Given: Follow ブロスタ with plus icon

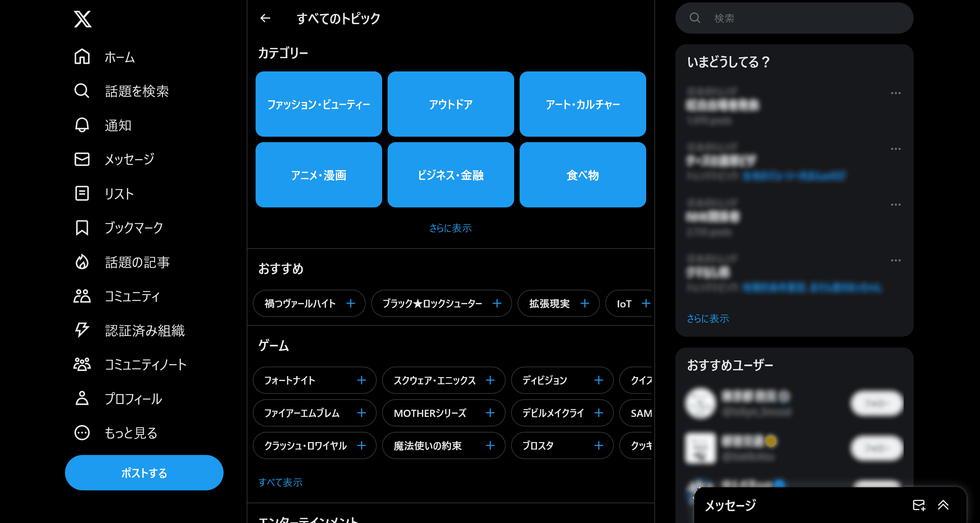Looking at the screenshot, I should point(599,445).
